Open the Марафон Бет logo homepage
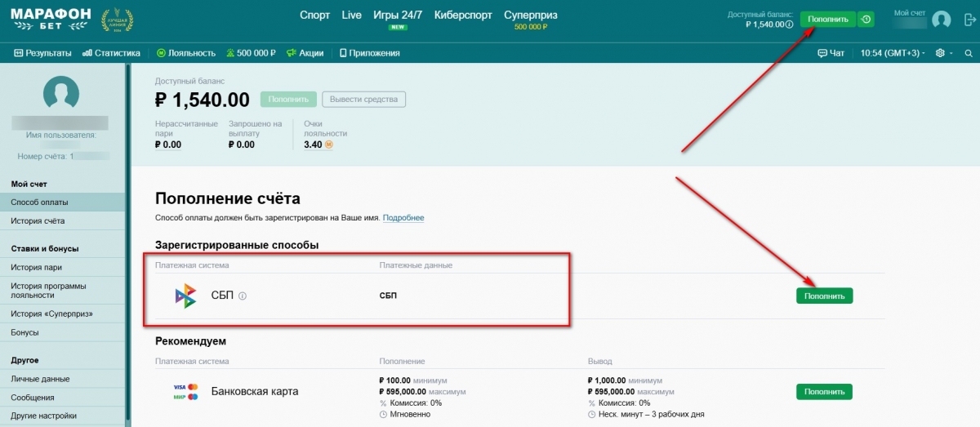Viewport: 980px width, 427px height. coord(50,20)
